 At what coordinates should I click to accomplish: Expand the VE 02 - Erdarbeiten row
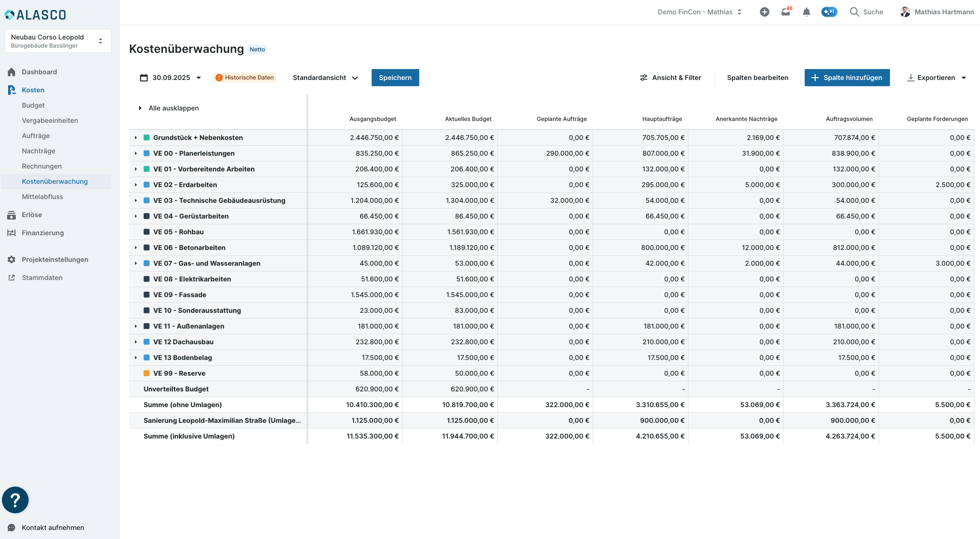(136, 185)
